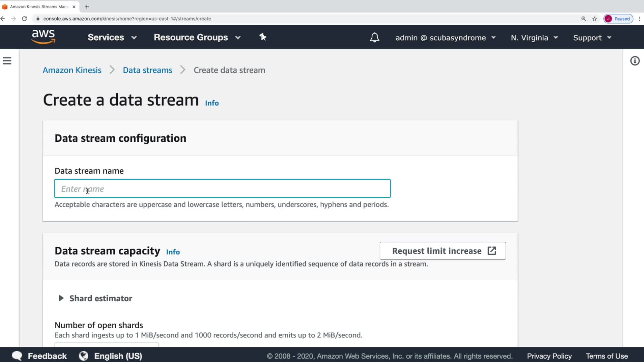This screenshot has width=644, height=362.
Task: Open the Resource Groups dropdown
Action: [x=197, y=38]
